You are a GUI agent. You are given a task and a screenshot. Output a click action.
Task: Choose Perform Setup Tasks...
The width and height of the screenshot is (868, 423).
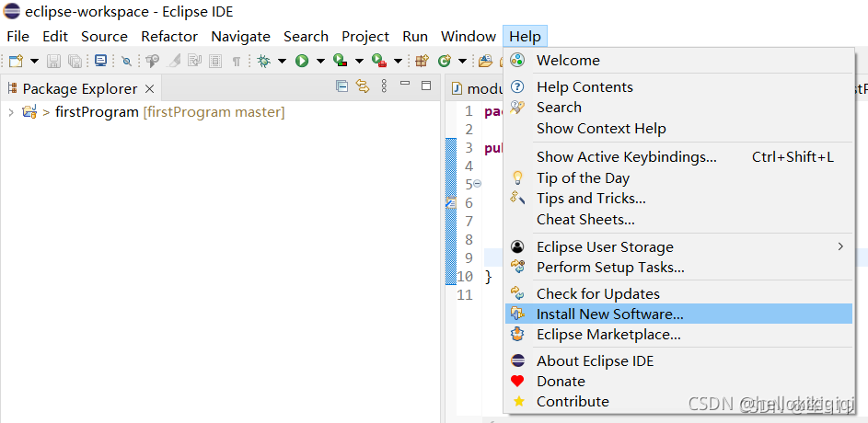[x=678, y=268]
